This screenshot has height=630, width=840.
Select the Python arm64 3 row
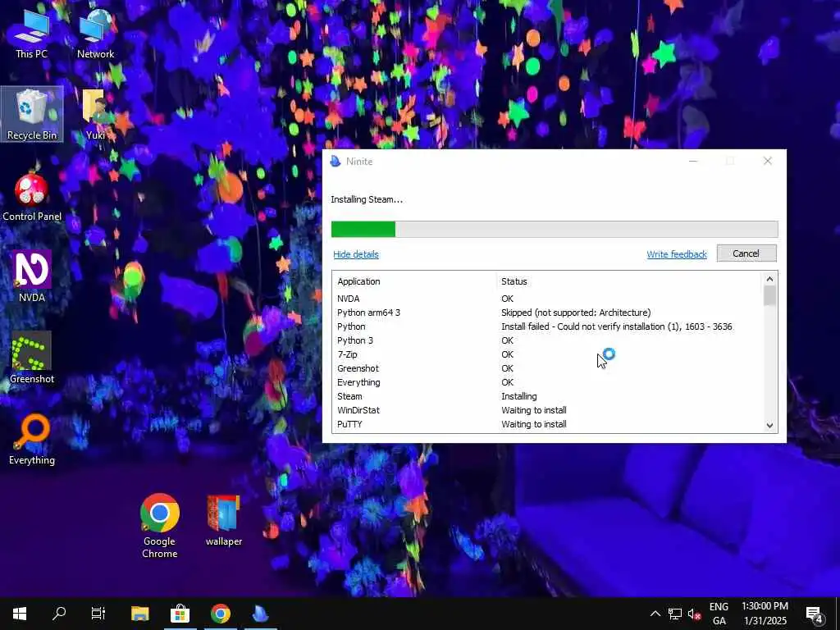(x=547, y=313)
